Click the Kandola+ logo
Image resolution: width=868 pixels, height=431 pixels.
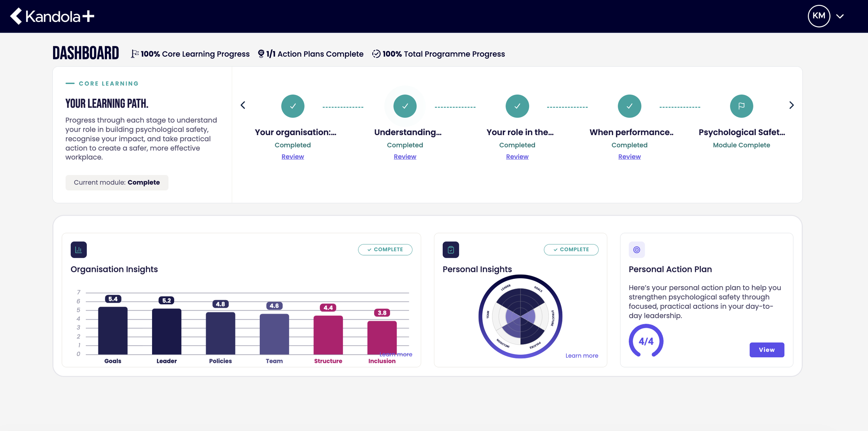click(52, 16)
